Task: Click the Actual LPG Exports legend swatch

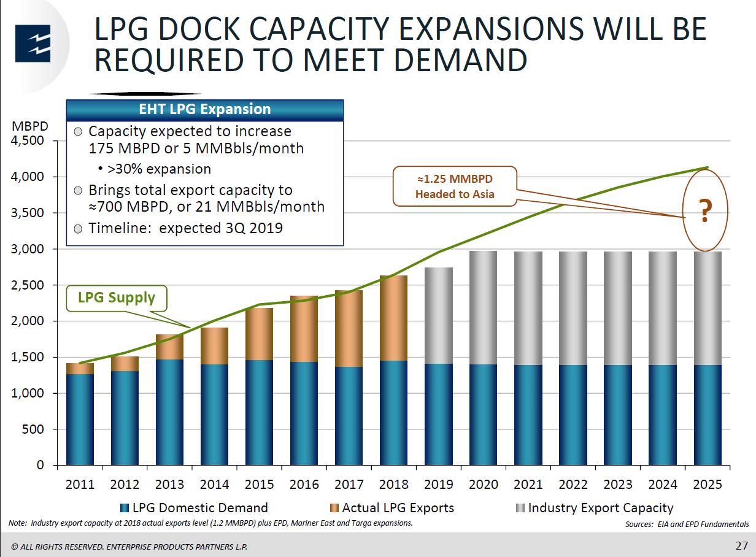Action: (334, 508)
